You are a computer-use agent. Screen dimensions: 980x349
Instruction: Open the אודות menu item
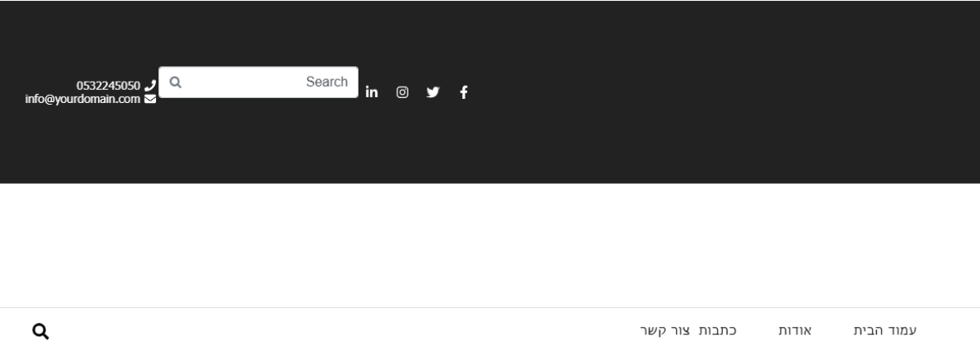[x=794, y=331]
